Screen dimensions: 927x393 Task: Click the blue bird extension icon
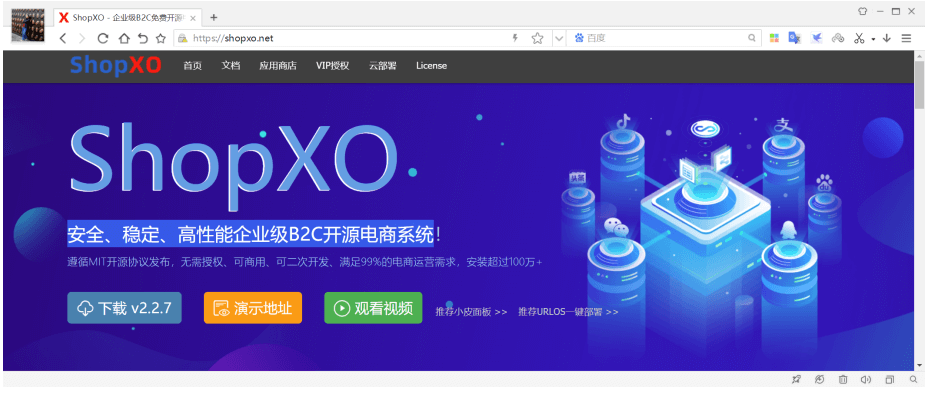click(x=816, y=38)
